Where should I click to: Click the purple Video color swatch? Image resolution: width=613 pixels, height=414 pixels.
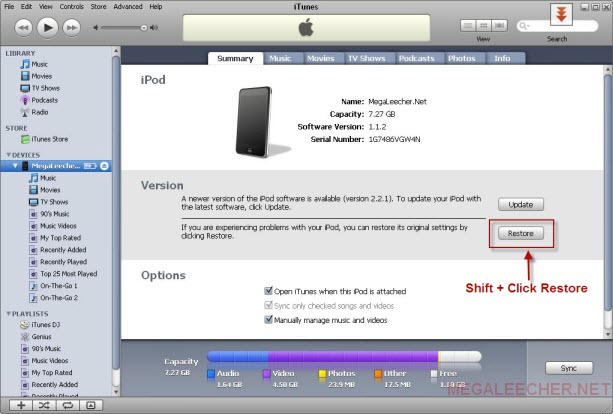coord(267,374)
